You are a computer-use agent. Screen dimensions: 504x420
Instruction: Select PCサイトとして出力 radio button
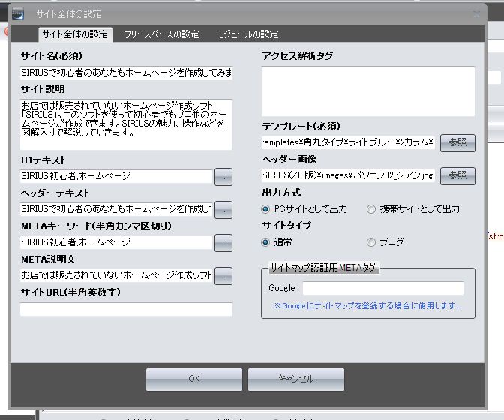[x=265, y=209]
